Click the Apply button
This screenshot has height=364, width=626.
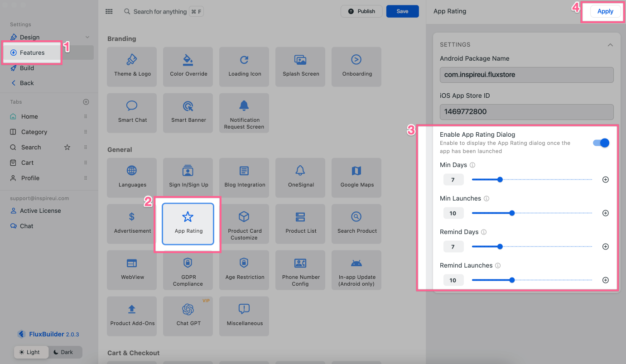point(605,12)
